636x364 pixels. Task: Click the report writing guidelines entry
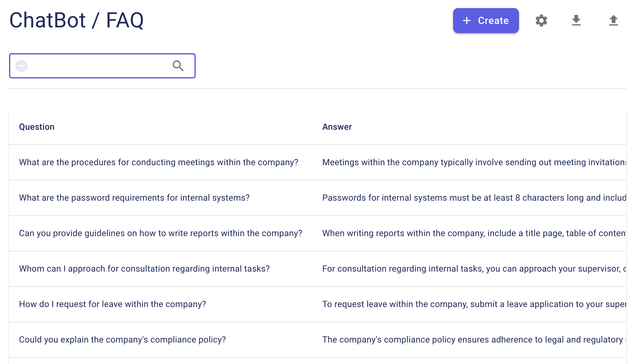160,233
